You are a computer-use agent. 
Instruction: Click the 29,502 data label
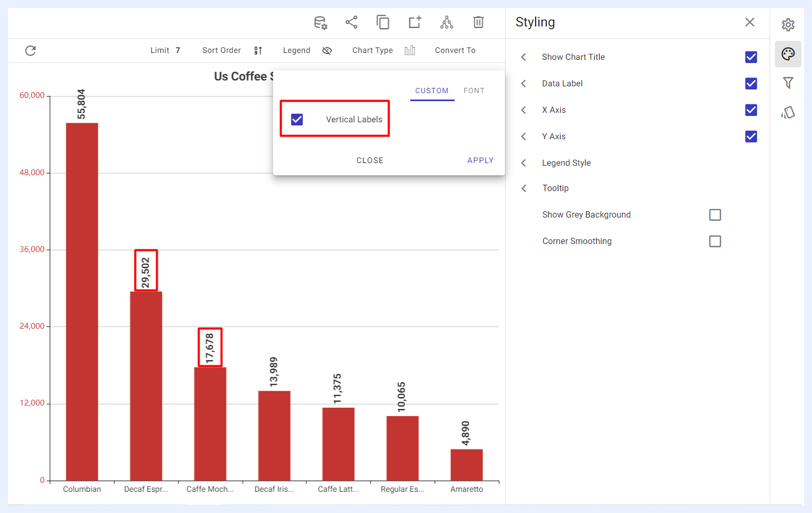(146, 272)
